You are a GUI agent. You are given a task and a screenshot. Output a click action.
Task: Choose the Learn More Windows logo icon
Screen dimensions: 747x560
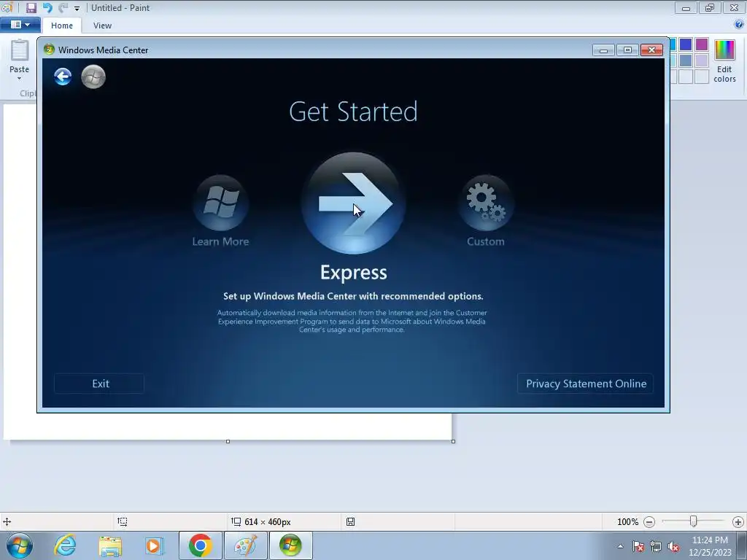tap(220, 203)
